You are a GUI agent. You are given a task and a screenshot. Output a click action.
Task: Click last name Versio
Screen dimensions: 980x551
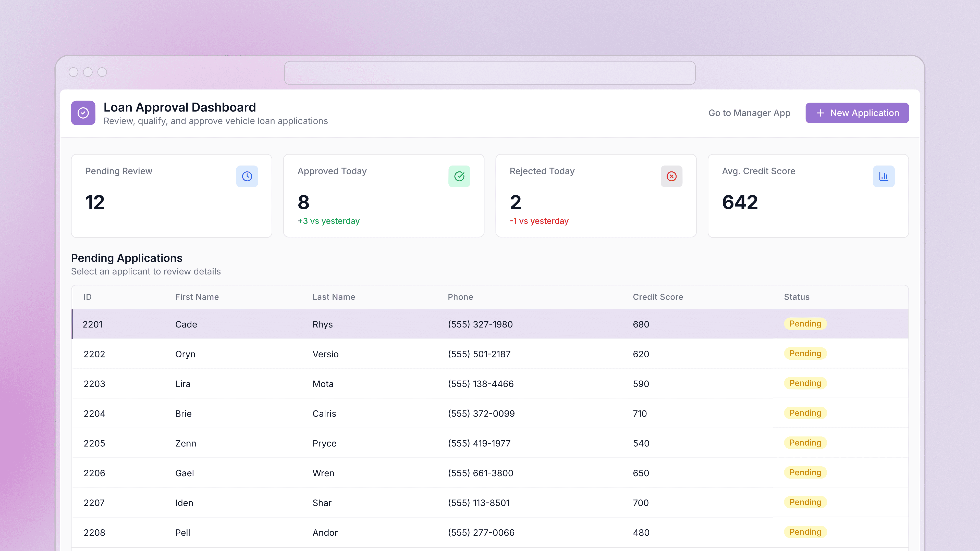[x=325, y=354]
